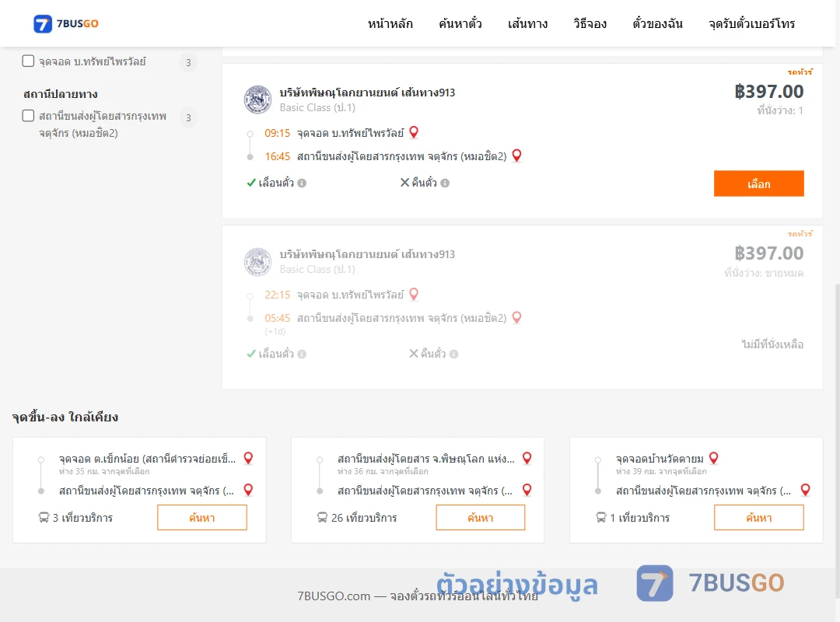
Task: Click the ฿397.00 price of 09:15 trip
Action: 768,92
